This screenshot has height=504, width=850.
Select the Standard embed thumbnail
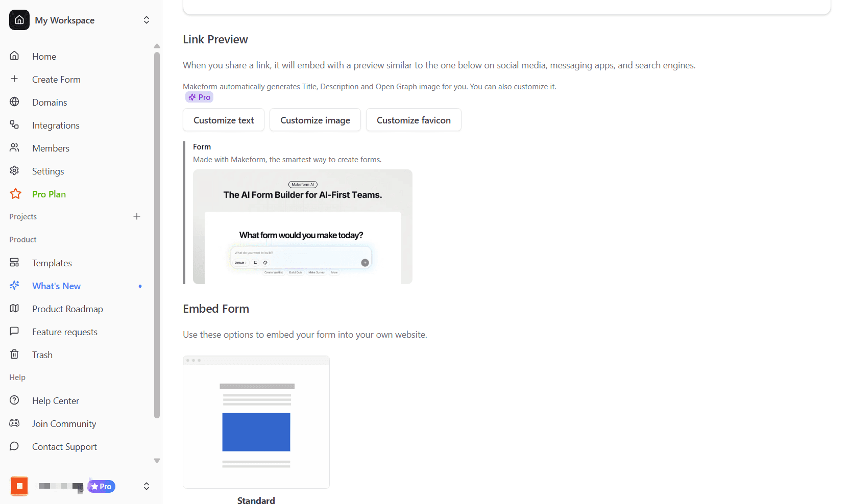256,422
